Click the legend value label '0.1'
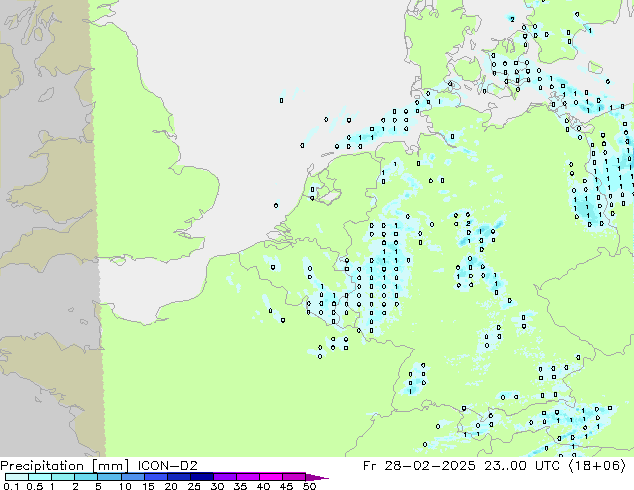The height and width of the screenshot is (490, 634). coord(11,486)
